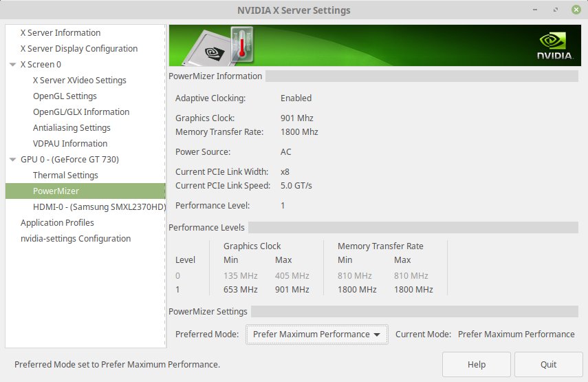Image resolution: width=588 pixels, height=382 pixels.
Task: Open HDMI-0 Samsung display entry
Action: 99,207
